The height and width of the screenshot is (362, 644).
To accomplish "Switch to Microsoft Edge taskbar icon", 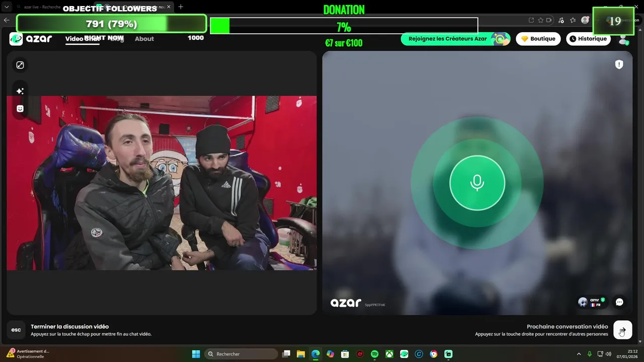I will 315,354.
